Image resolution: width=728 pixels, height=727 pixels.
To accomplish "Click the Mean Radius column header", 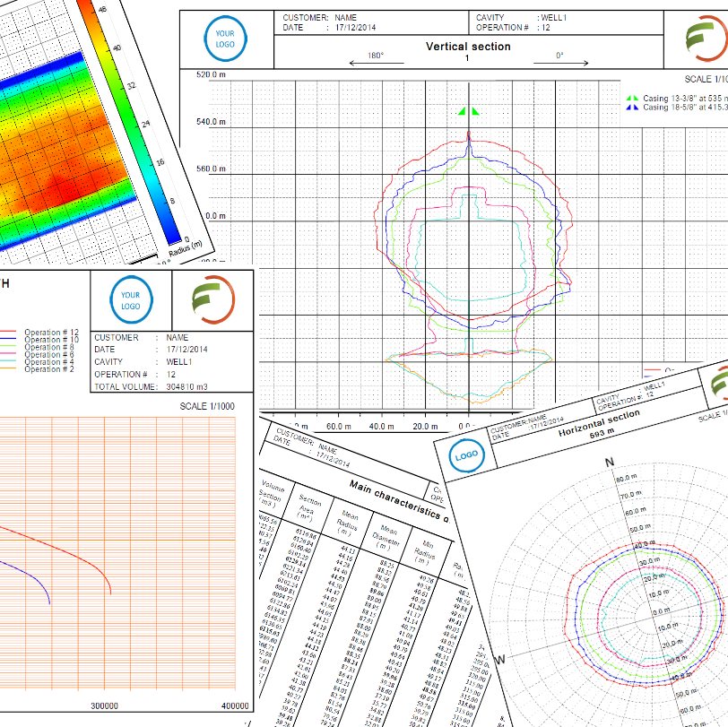I will point(348,523).
